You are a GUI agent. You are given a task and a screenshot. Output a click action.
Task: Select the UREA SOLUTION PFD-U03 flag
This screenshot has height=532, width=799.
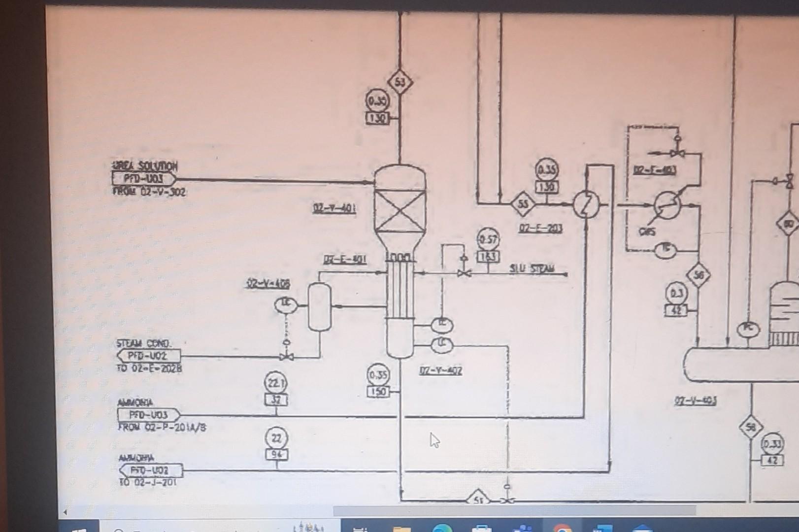[x=147, y=179]
